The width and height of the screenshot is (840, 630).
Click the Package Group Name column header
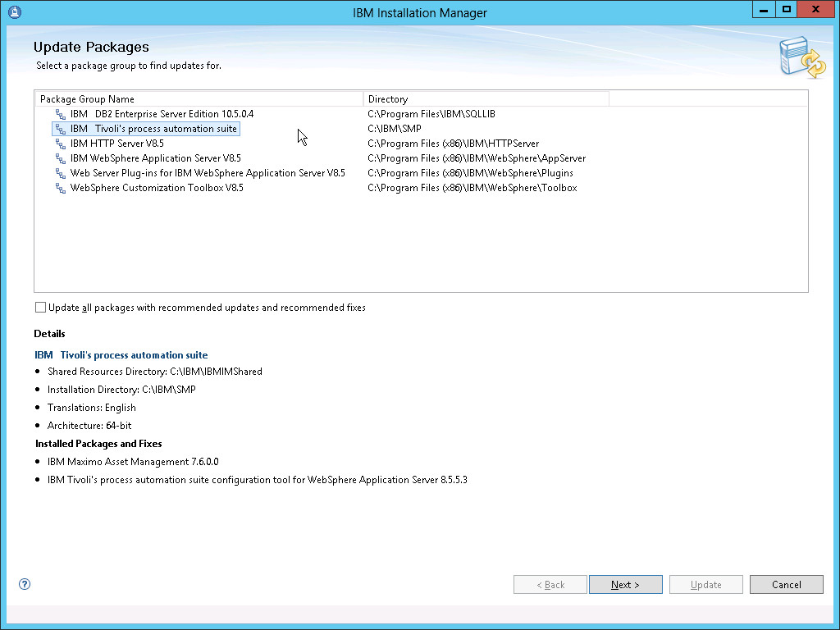coord(199,99)
